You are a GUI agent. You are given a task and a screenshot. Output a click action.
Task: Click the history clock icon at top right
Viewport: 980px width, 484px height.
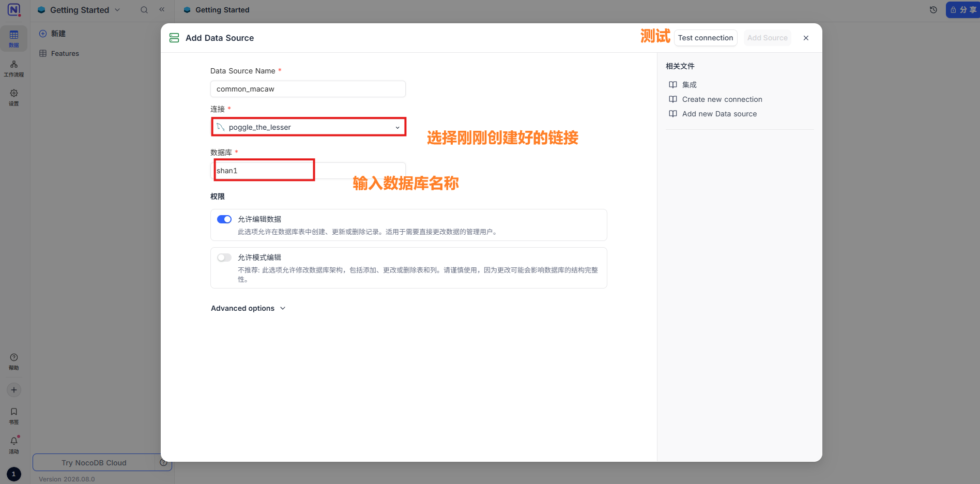933,10
